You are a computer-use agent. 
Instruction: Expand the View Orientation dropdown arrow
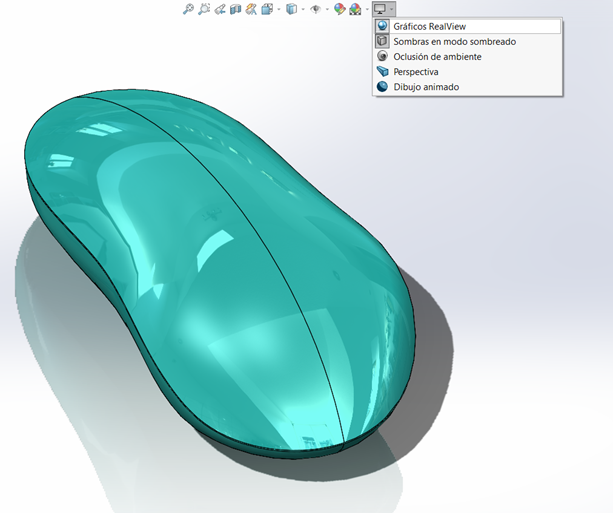coord(279,9)
